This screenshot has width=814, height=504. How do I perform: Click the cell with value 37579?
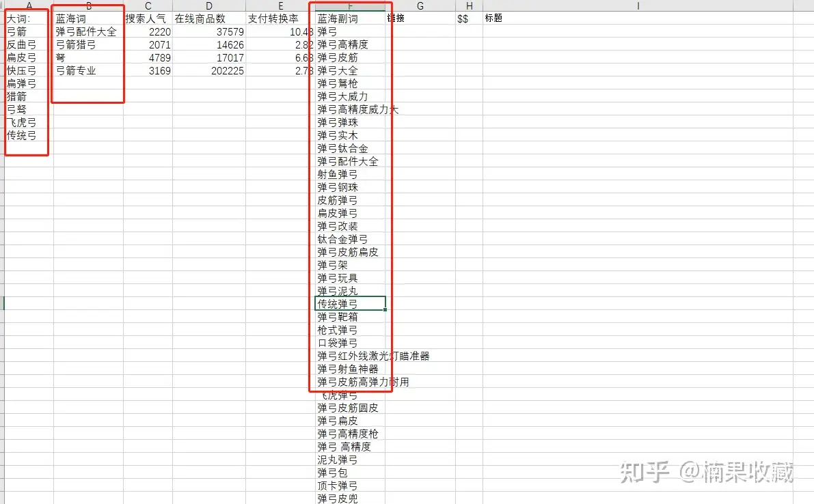(x=208, y=31)
